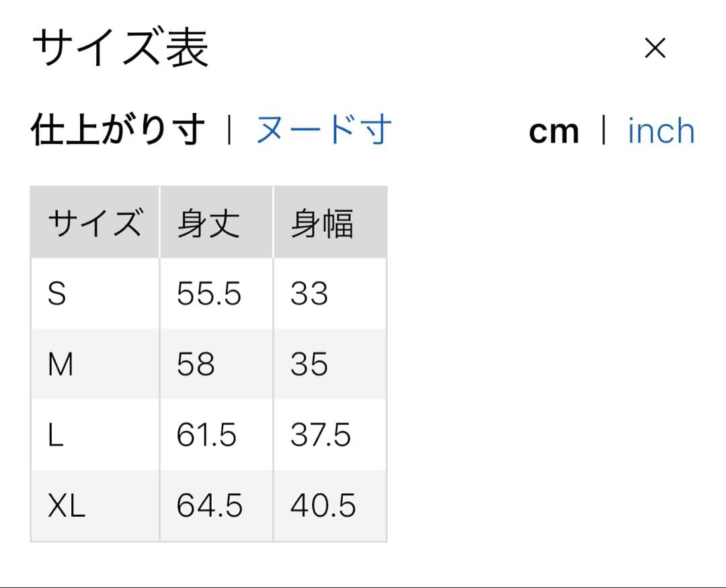Switch units to inch
Screen dimensions: 726x588
pos(661,131)
